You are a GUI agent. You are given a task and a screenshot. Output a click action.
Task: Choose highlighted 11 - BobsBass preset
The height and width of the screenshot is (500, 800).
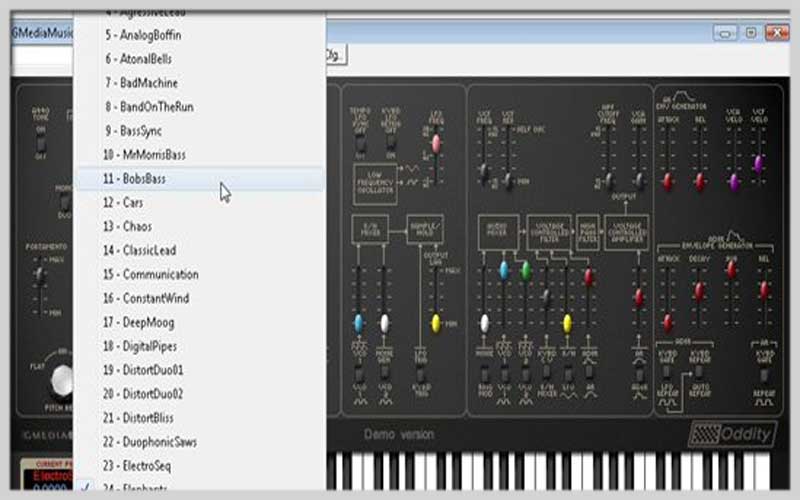[199, 179]
